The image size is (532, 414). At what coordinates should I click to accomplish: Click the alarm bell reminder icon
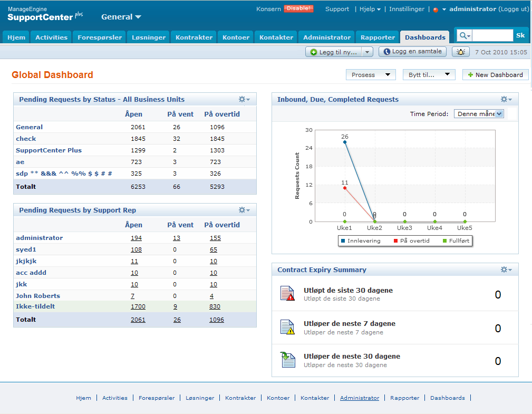(461, 52)
